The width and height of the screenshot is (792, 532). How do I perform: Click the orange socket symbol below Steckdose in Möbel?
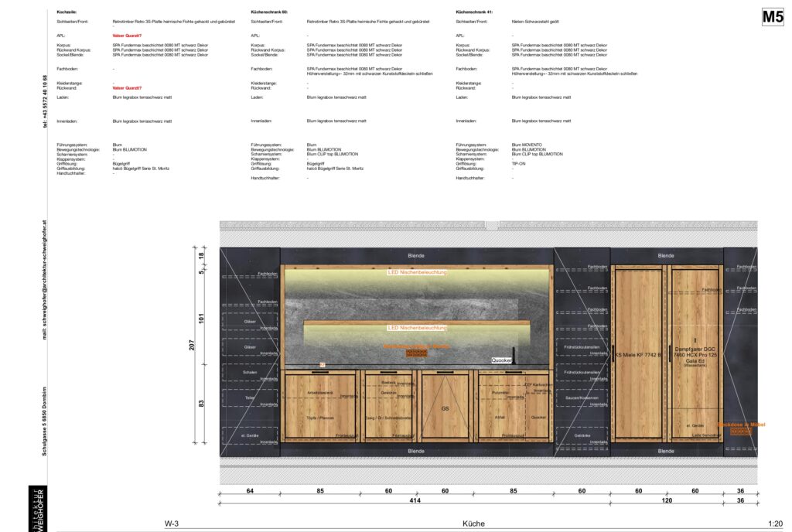(x=740, y=432)
